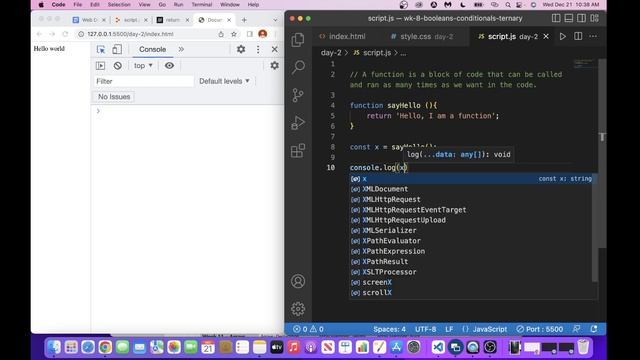Open the Customize Layout icon
The width and height of the screenshot is (640, 360).
[594, 18]
